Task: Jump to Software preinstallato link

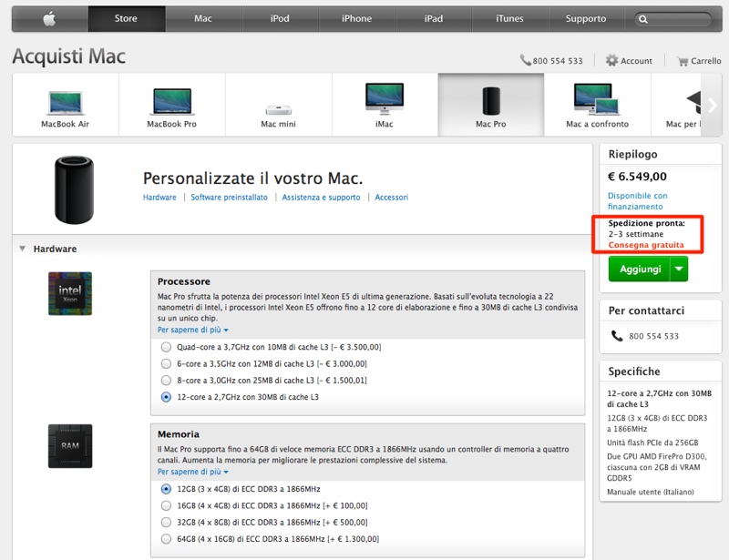Action: click(230, 197)
